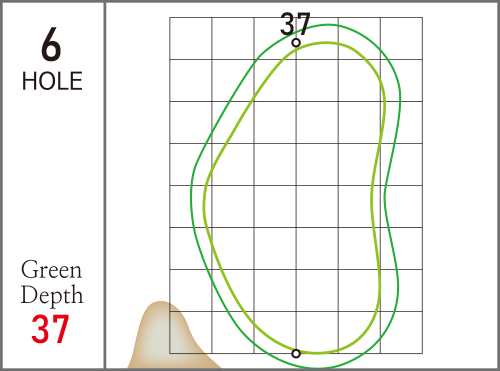Click the top circle marker below 37
500x371 pixels.
[x=296, y=43]
